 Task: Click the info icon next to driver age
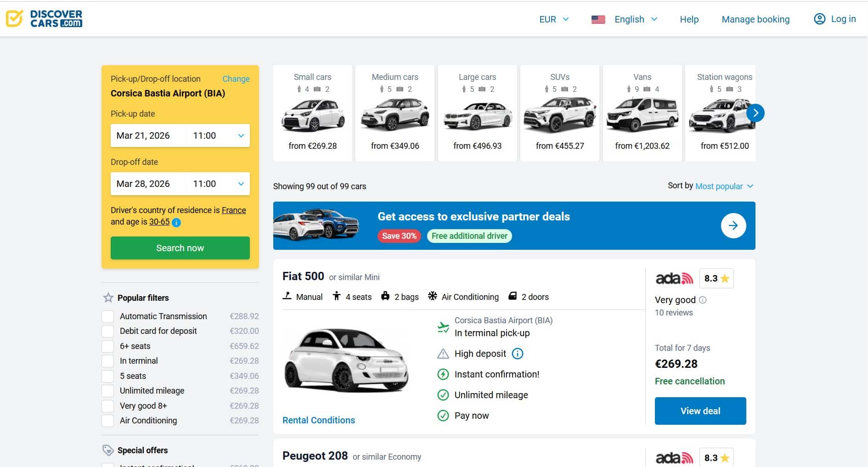point(176,223)
